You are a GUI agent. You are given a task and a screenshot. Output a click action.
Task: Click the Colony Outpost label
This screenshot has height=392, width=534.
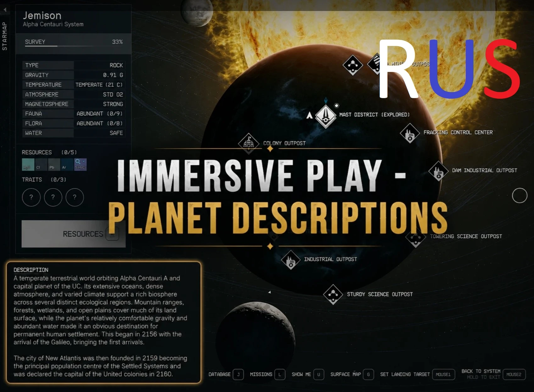pyautogui.click(x=284, y=143)
